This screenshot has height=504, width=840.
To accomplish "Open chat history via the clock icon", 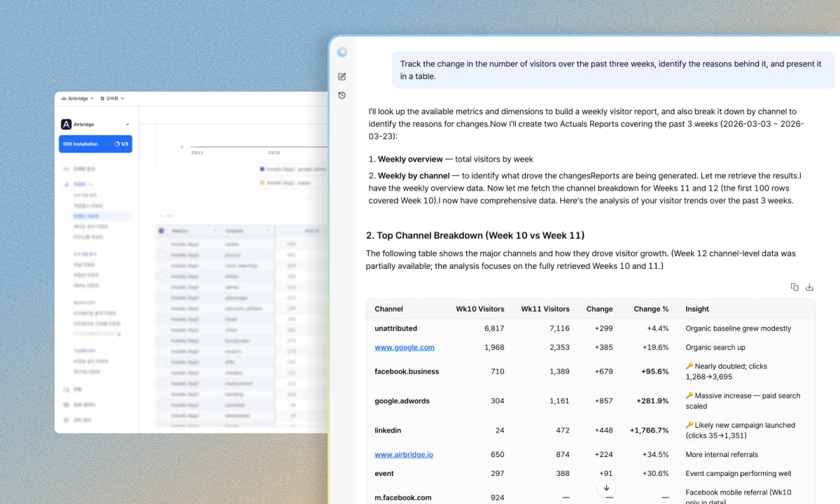I will point(342,94).
